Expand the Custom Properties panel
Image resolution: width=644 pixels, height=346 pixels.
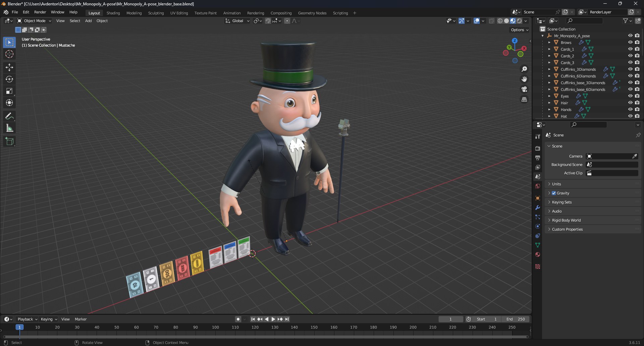pyautogui.click(x=593, y=229)
